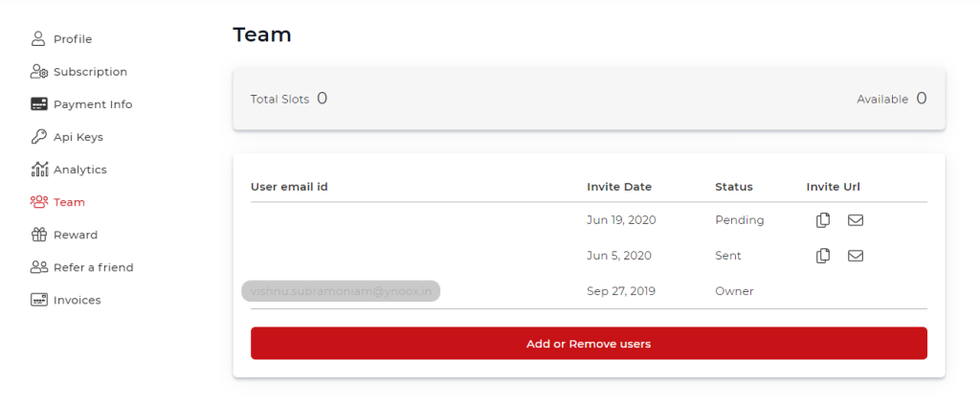Click the Analytics chart icon
980x407 pixels.
[38, 169]
